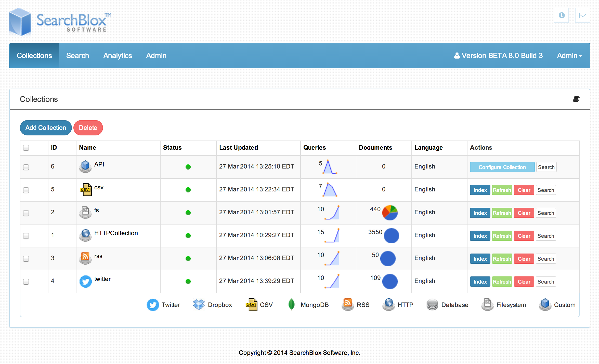
Task: Expand the Admin user dropdown
Action: click(x=569, y=56)
